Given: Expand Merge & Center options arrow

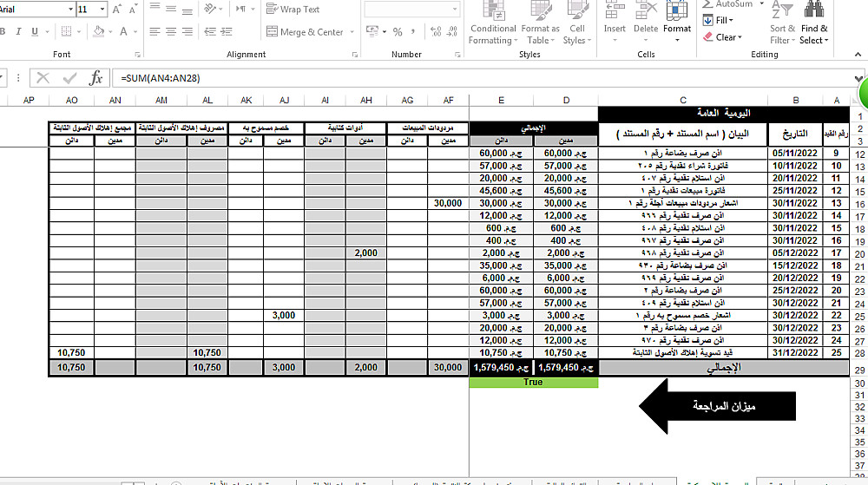Looking at the screenshot, I should [352, 31].
